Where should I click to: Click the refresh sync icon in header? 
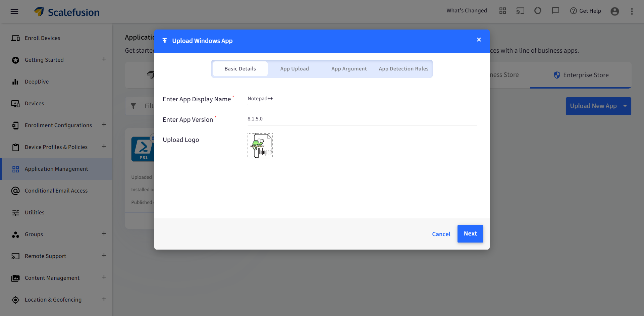(x=538, y=11)
